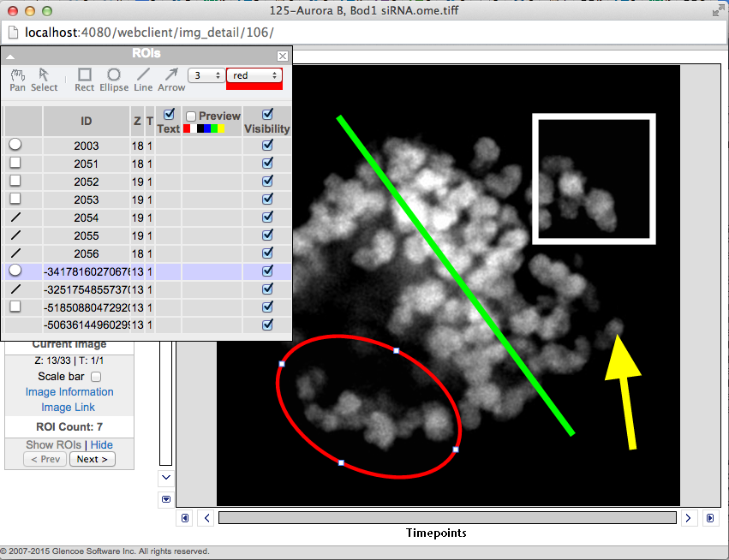Image resolution: width=729 pixels, height=560 pixels.
Task: Uncheck the Text column header checkbox
Action: pos(169,114)
